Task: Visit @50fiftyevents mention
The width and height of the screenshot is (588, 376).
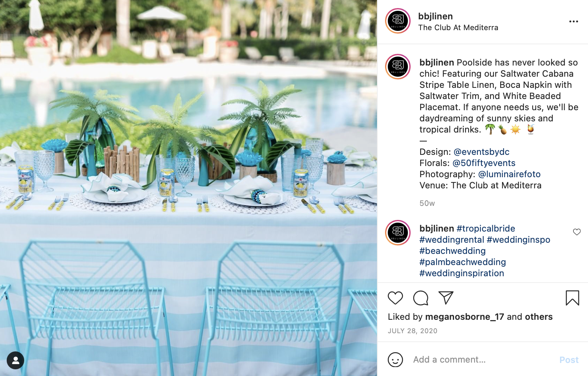Action: [x=484, y=163]
